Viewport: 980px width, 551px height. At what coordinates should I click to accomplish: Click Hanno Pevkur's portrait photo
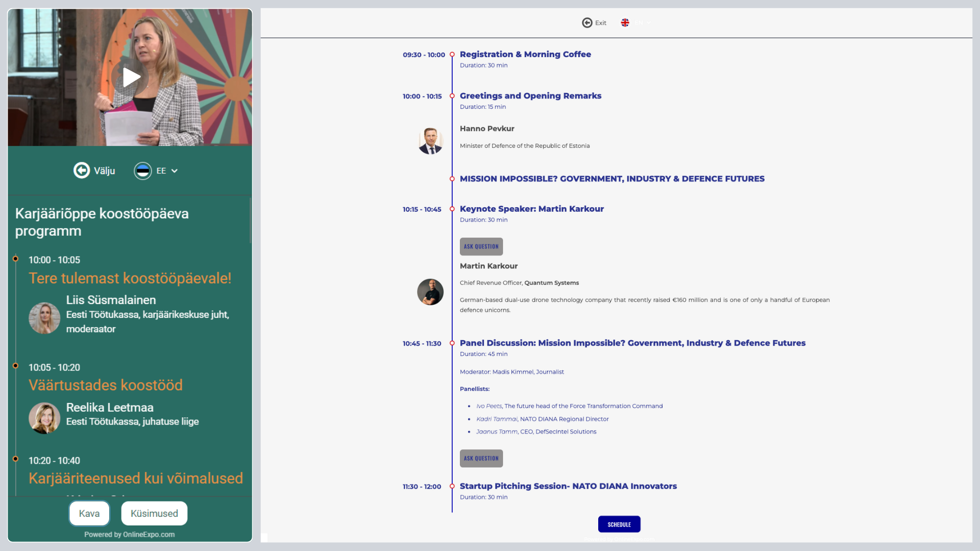430,141
